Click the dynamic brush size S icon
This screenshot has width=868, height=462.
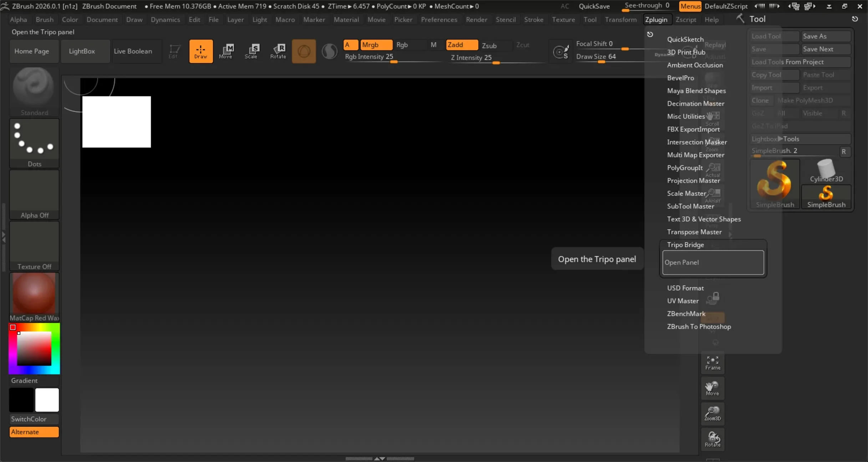(561, 52)
